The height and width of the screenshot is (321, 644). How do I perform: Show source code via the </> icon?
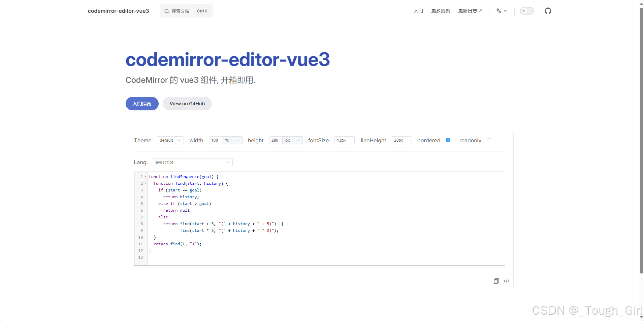pyautogui.click(x=507, y=281)
